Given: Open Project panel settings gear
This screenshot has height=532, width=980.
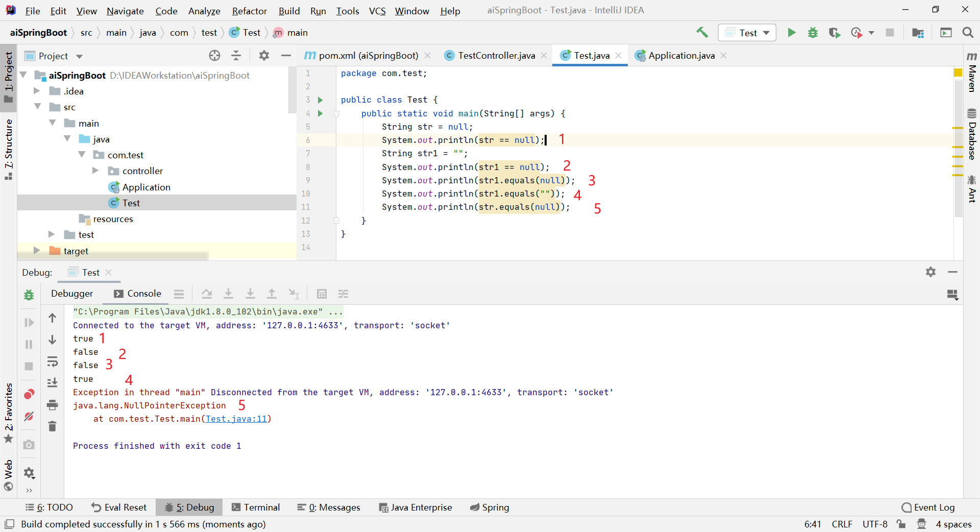Looking at the screenshot, I should [x=264, y=56].
